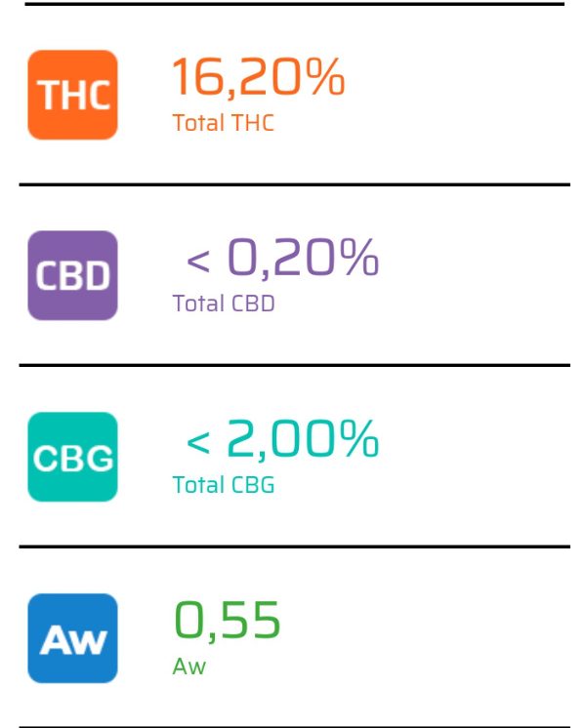
Task: Click the divider line below CBD row
Action: coord(295,365)
